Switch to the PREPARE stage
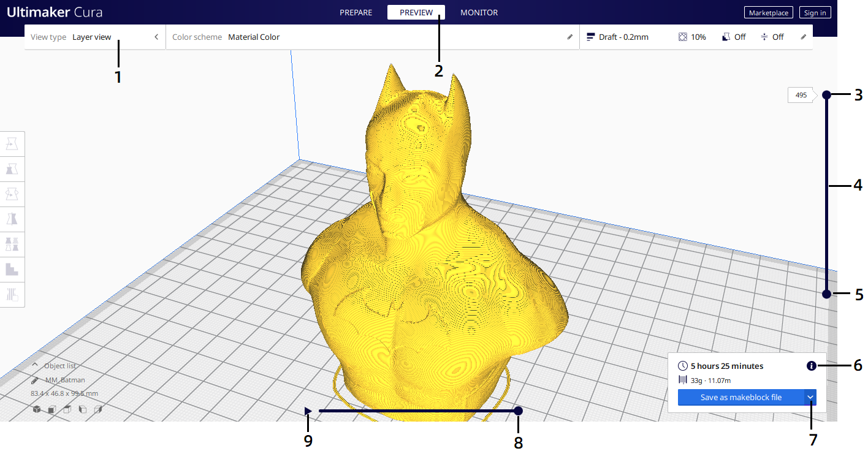868x451 pixels. (x=356, y=12)
